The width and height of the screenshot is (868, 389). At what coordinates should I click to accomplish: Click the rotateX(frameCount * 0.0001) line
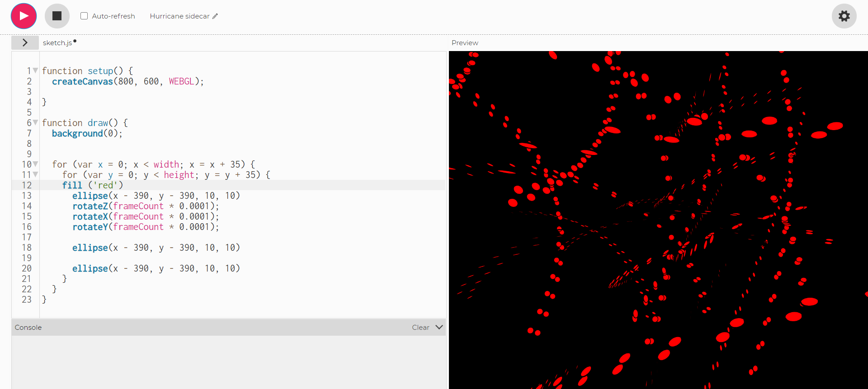pos(146,216)
